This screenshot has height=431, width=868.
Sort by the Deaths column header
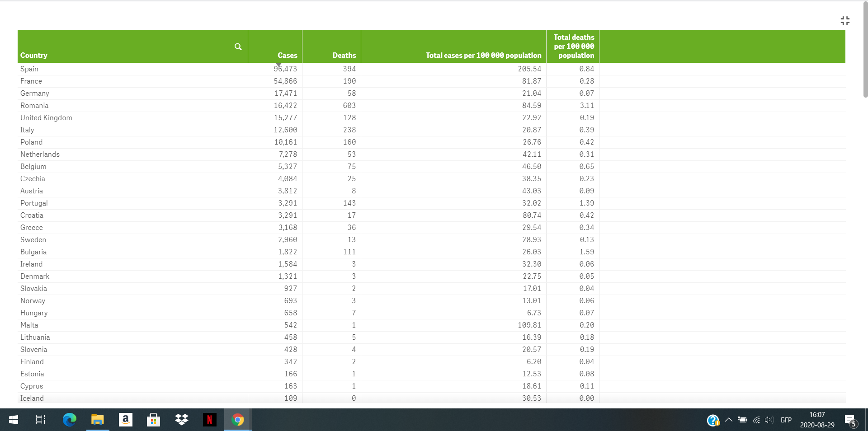click(344, 55)
